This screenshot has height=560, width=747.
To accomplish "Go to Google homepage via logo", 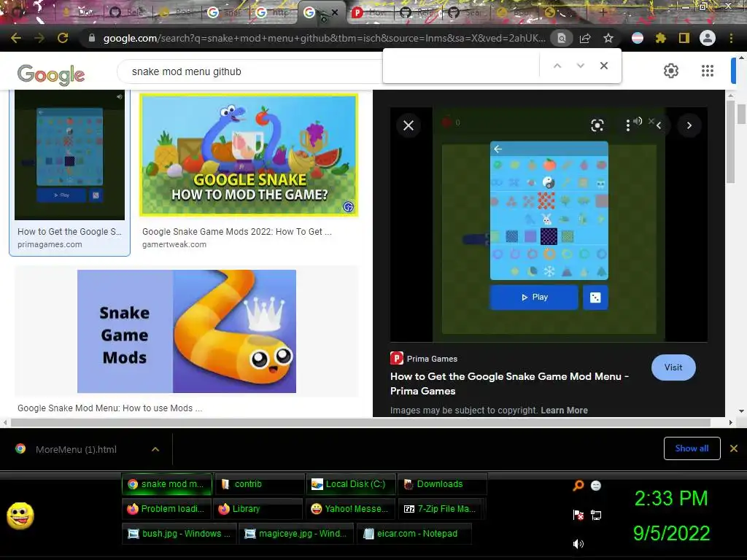I will click(x=51, y=74).
